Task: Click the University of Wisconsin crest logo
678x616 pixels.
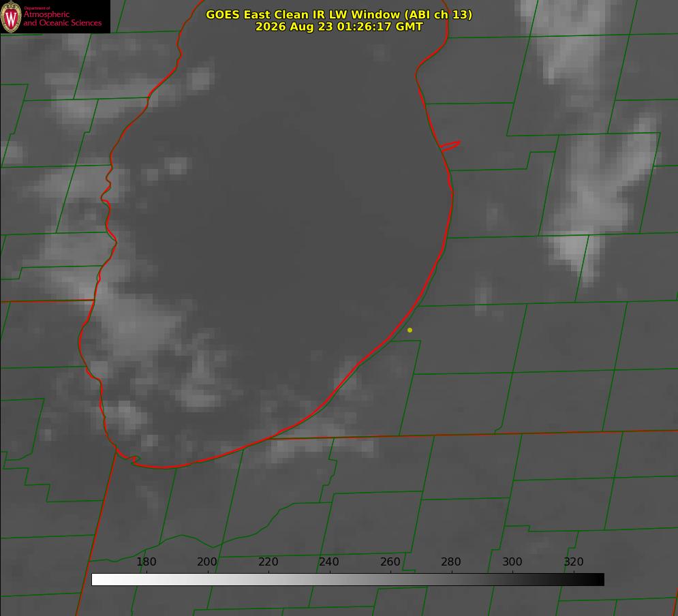Action: [x=11, y=16]
